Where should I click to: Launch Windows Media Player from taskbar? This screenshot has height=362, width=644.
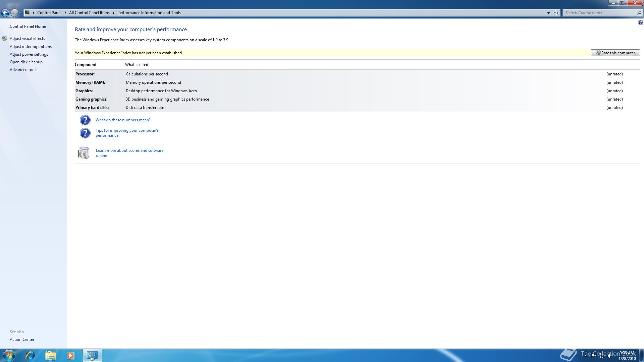pos(70,355)
